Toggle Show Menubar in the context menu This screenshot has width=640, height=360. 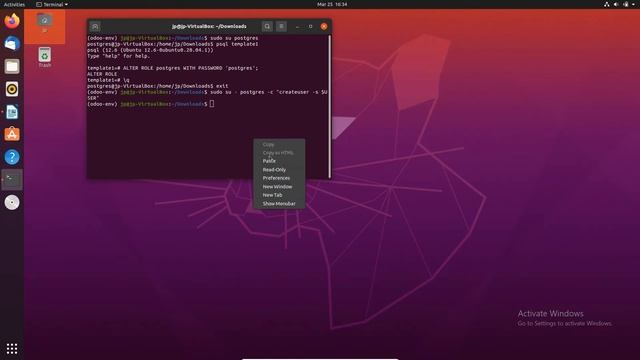279,204
